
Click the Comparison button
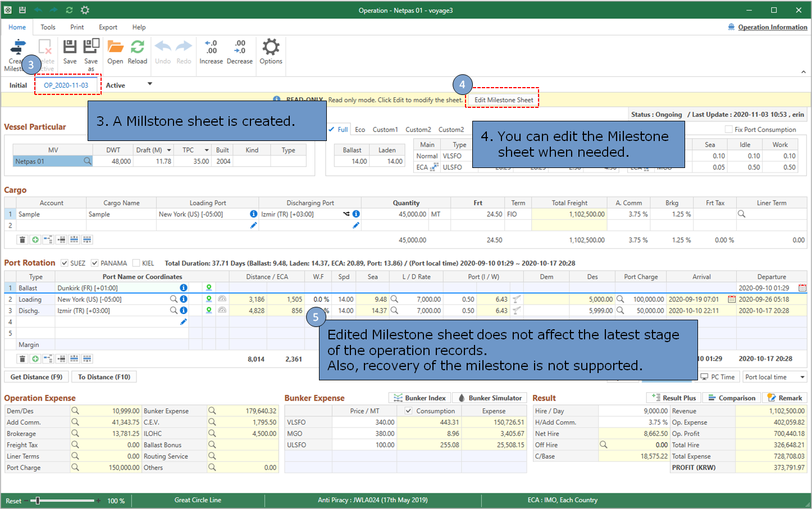point(732,398)
